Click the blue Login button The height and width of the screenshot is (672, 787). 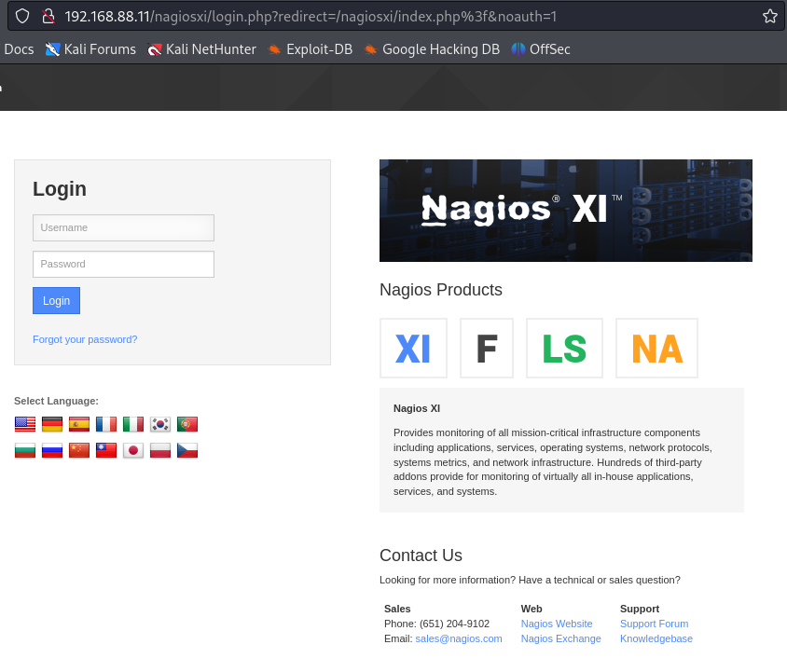click(56, 301)
